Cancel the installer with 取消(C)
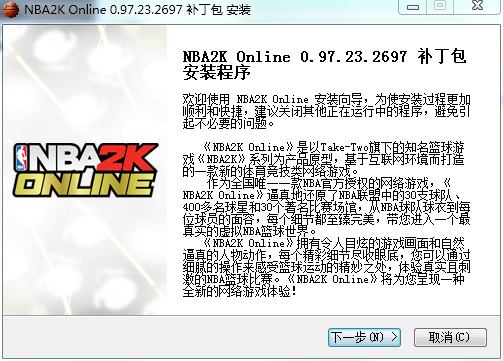The height and width of the screenshot is (361, 503). click(x=450, y=337)
